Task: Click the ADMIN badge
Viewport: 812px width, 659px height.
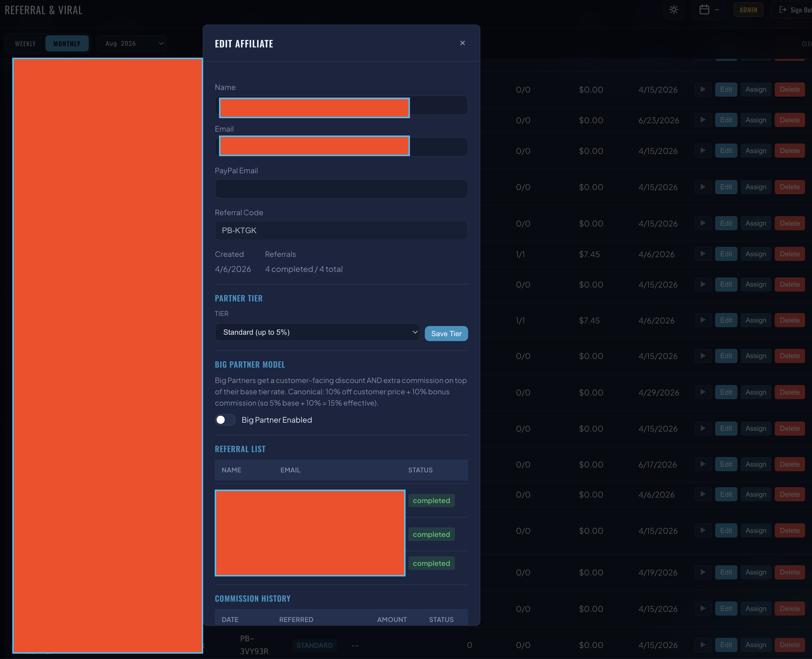Action: [748, 10]
